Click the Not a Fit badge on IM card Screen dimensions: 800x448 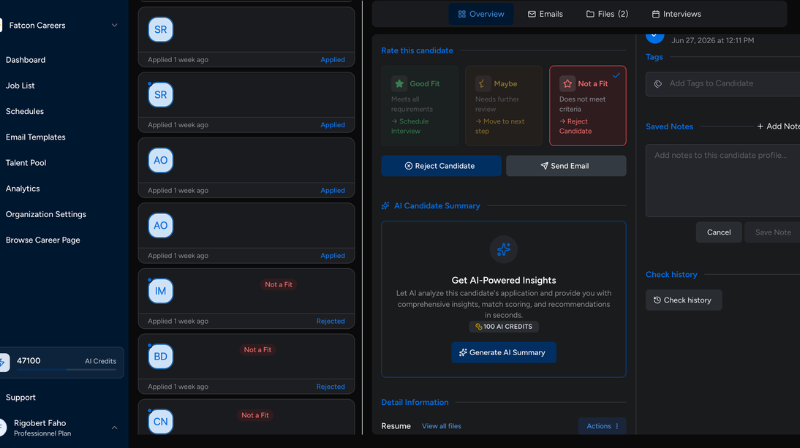278,284
